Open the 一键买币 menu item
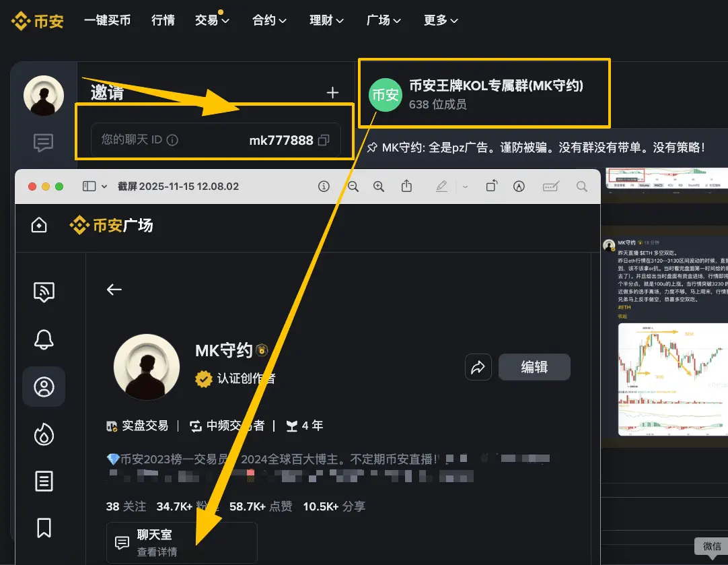This screenshot has height=565, width=728. (x=107, y=20)
